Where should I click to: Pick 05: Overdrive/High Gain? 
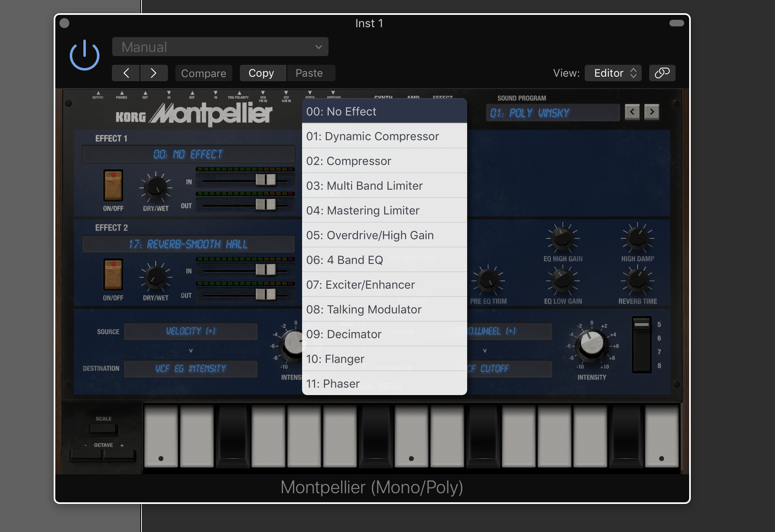(385, 235)
